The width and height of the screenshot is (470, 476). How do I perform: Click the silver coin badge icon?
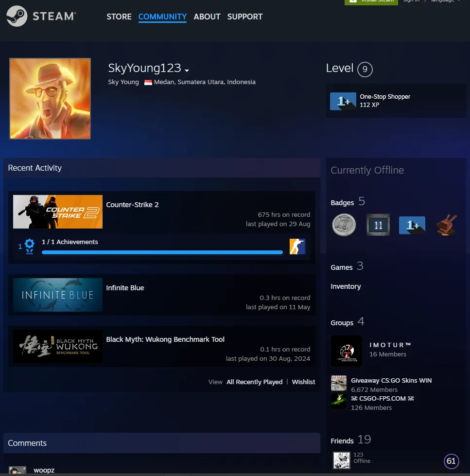pyautogui.click(x=344, y=225)
